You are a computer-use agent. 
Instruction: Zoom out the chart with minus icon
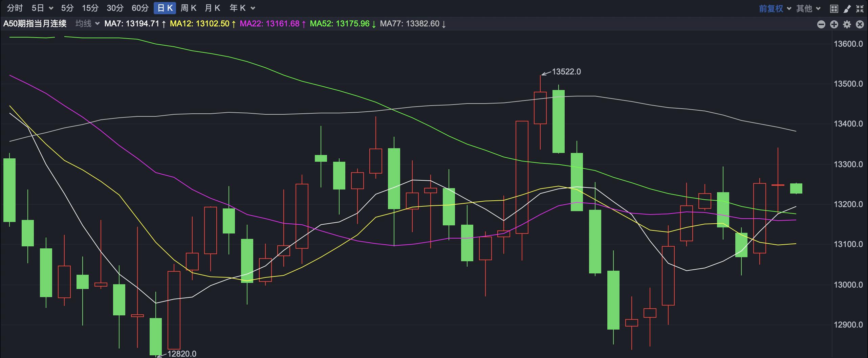pos(821,24)
